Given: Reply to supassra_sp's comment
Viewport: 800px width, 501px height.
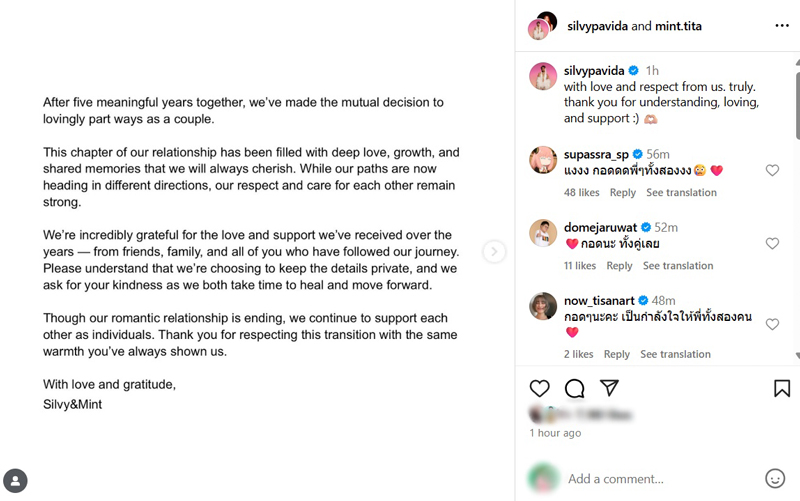Looking at the screenshot, I should pos(623,192).
